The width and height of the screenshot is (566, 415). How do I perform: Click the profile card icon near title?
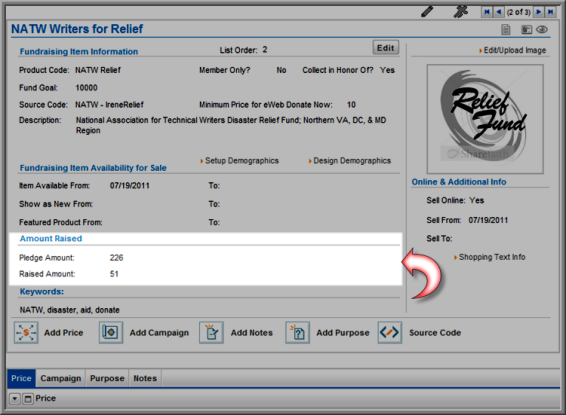click(526, 30)
